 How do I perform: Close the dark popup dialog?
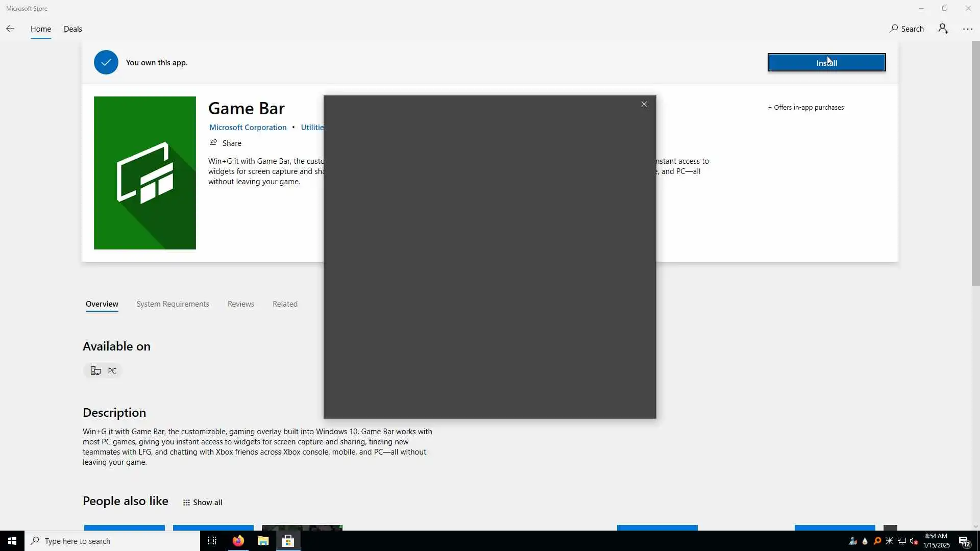coord(644,104)
